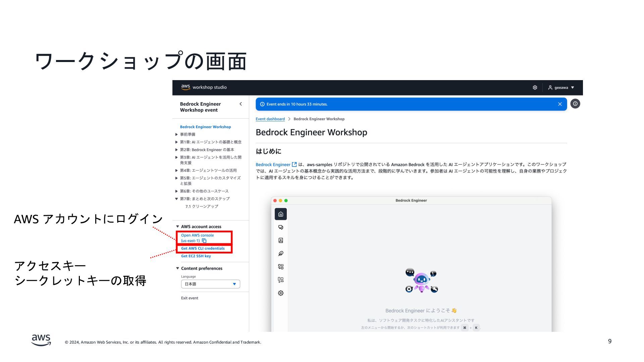Dismiss the event ends notification banner
The image size is (644, 362).
point(560,104)
